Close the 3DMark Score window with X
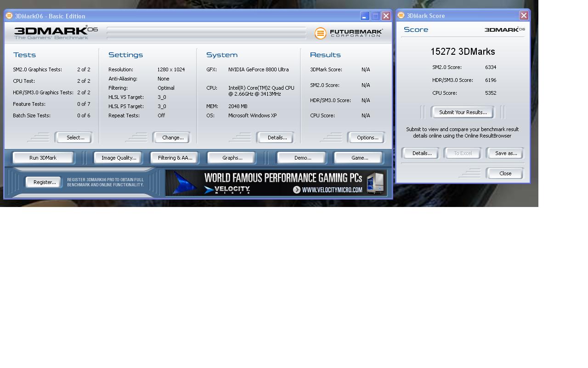 coord(524,16)
